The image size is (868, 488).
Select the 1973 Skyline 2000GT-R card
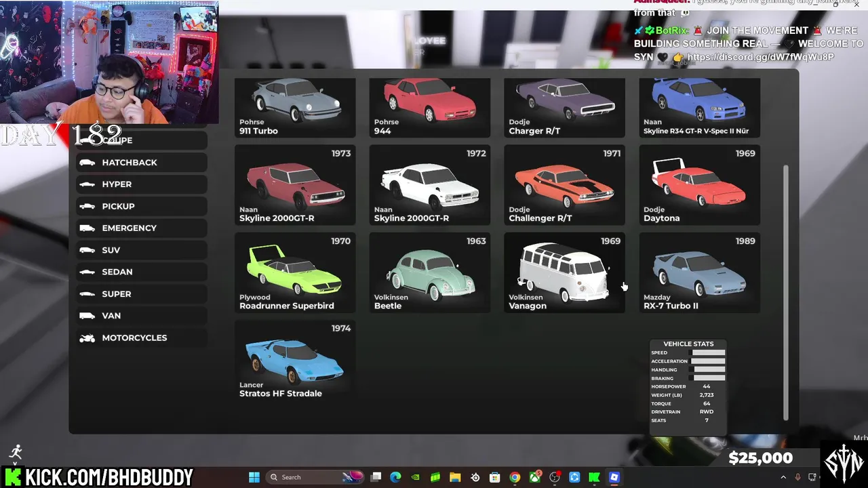[x=295, y=185]
